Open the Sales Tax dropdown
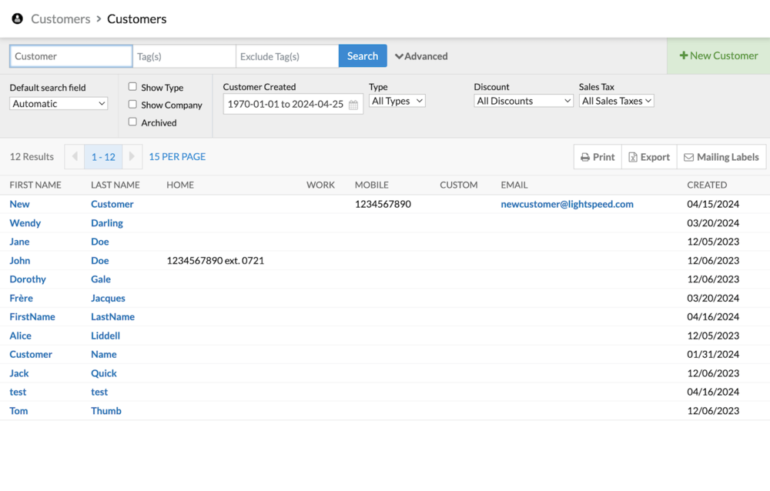 [x=616, y=101]
